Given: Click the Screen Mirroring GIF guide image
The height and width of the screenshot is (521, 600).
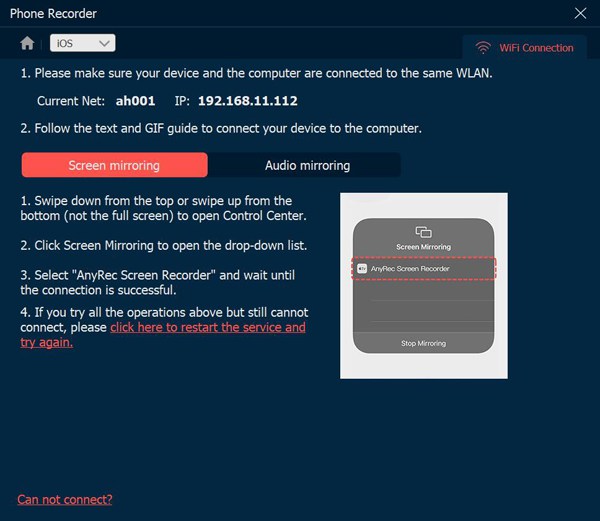Looking at the screenshot, I should coord(424,286).
